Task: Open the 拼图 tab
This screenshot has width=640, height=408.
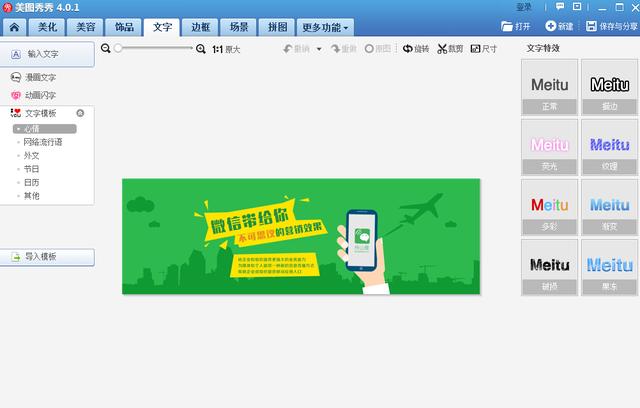Action: pos(277,27)
